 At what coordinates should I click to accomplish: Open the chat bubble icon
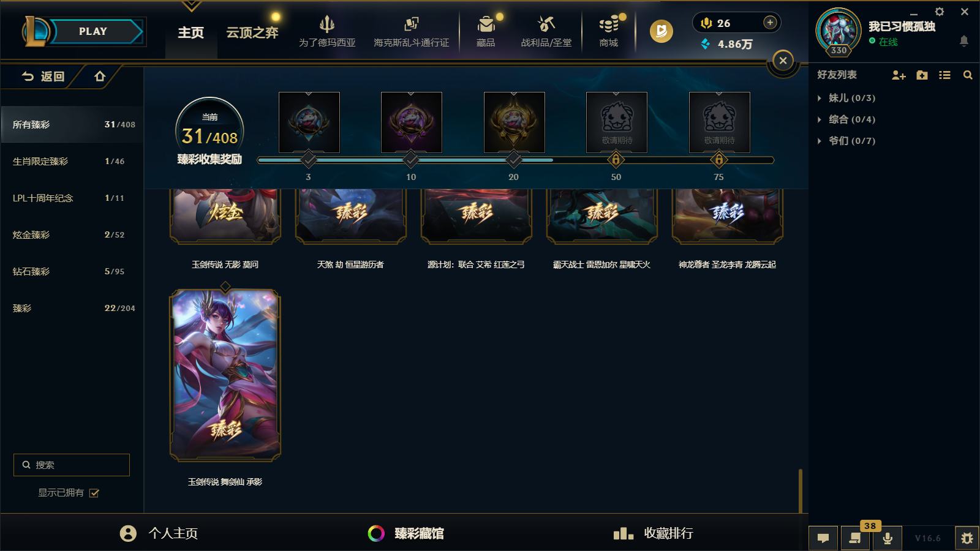[823, 538]
